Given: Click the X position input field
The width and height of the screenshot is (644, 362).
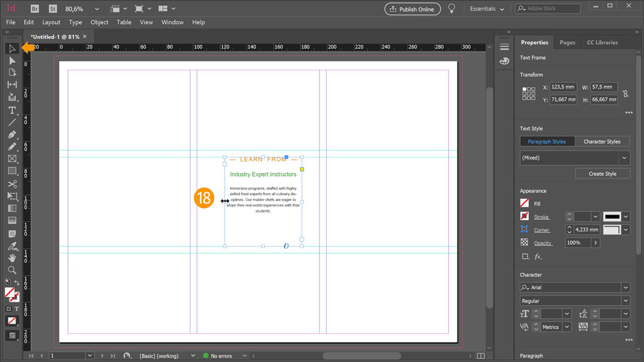Looking at the screenshot, I should pos(563,87).
